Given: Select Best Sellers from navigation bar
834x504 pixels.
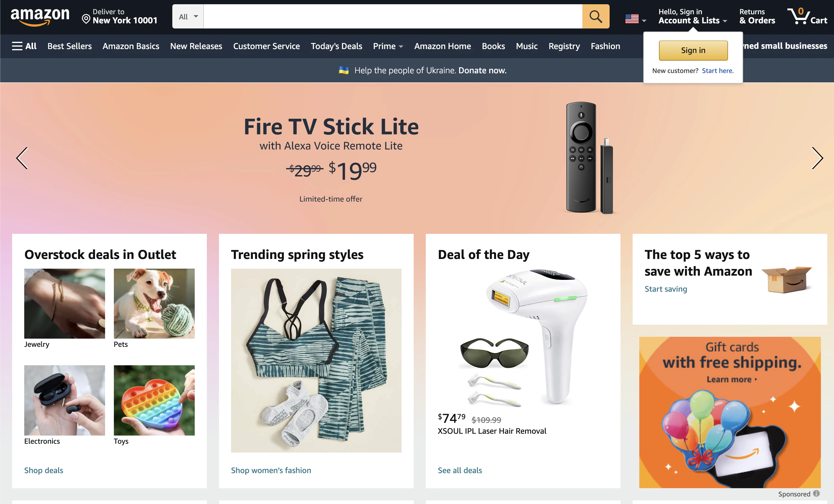Looking at the screenshot, I should (x=69, y=46).
